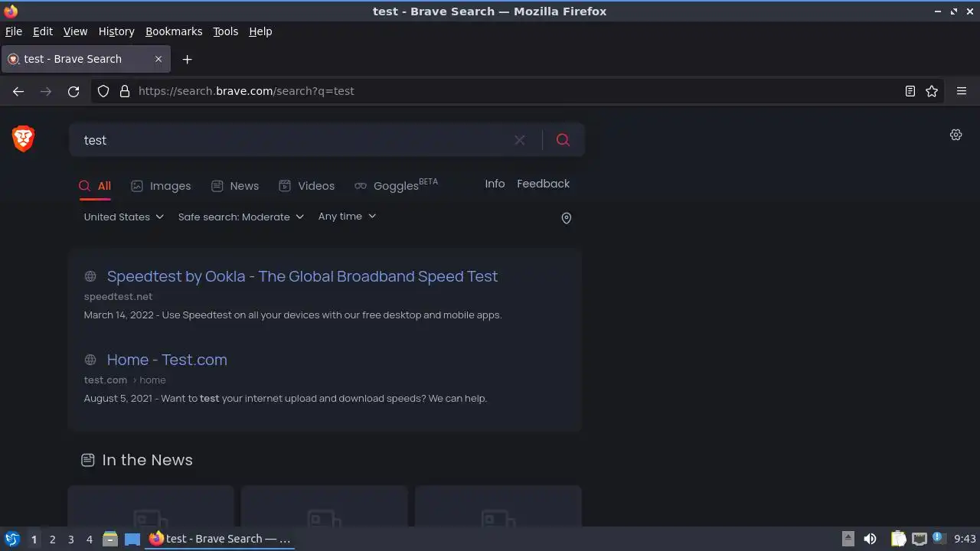
Task: Open the desktop start menu icon
Action: click(12, 539)
